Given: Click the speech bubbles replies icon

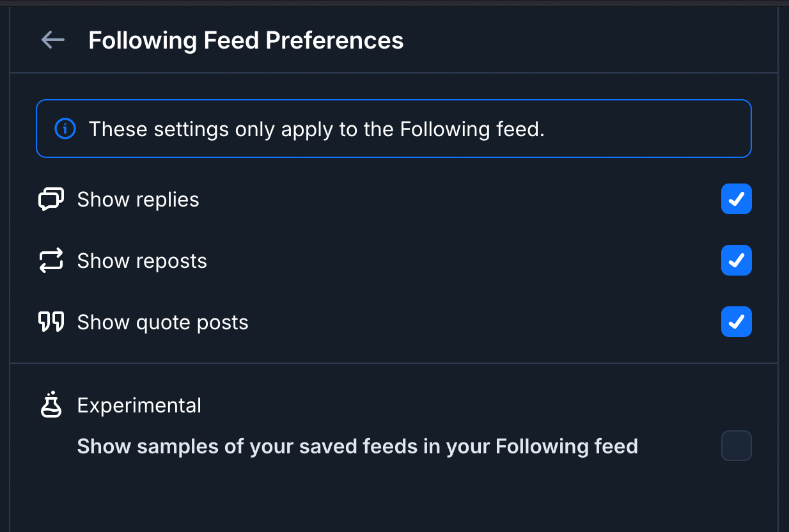Looking at the screenshot, I should pos(51,199).
